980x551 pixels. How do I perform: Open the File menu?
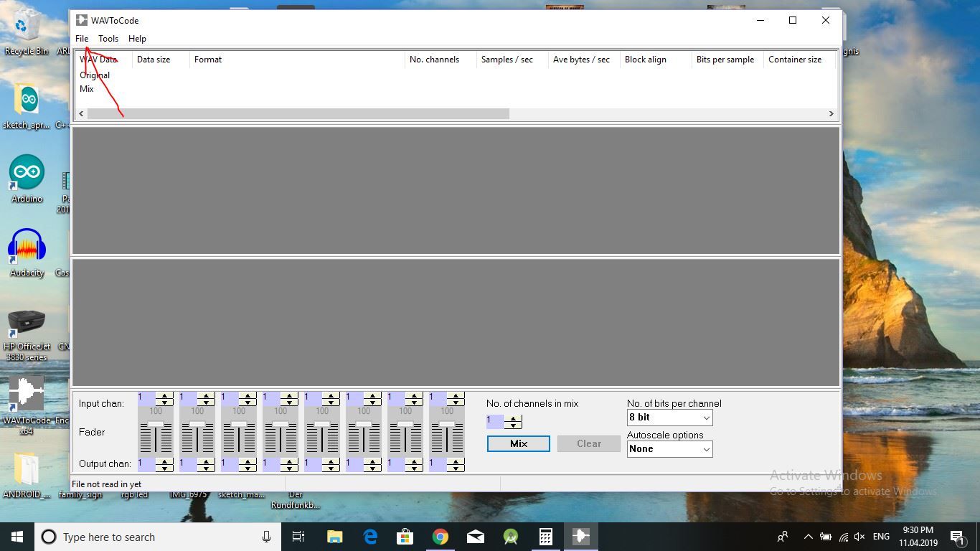tap(82, 39)
